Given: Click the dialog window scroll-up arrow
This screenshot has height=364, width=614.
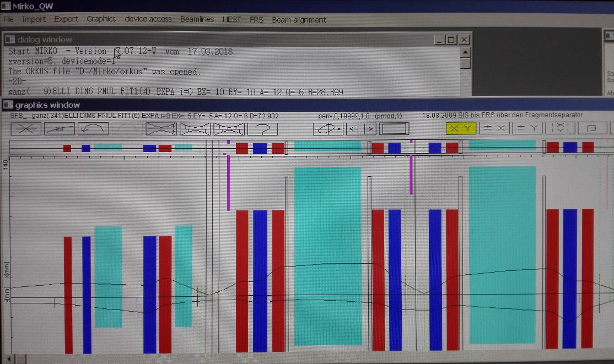Looking at the screenshot, I should (x=466, y=52).
